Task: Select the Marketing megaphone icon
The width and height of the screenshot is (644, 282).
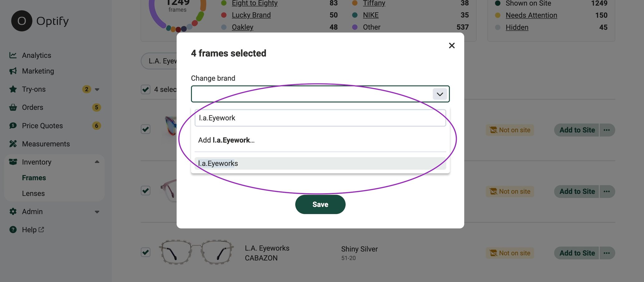Action: (13, 71)
